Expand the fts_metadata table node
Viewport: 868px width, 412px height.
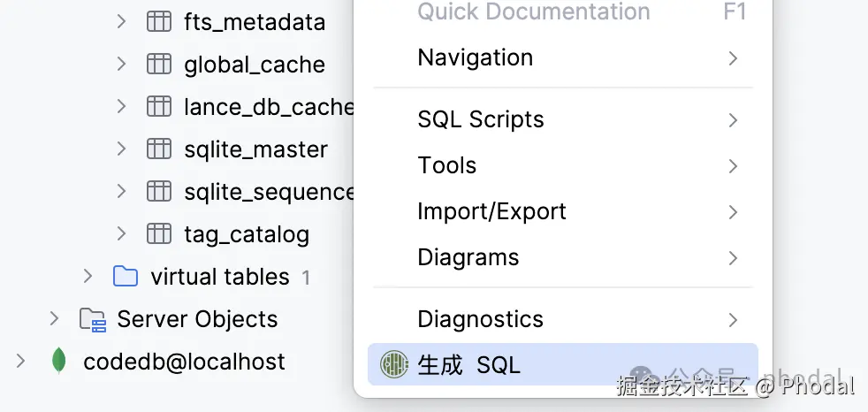121,22
